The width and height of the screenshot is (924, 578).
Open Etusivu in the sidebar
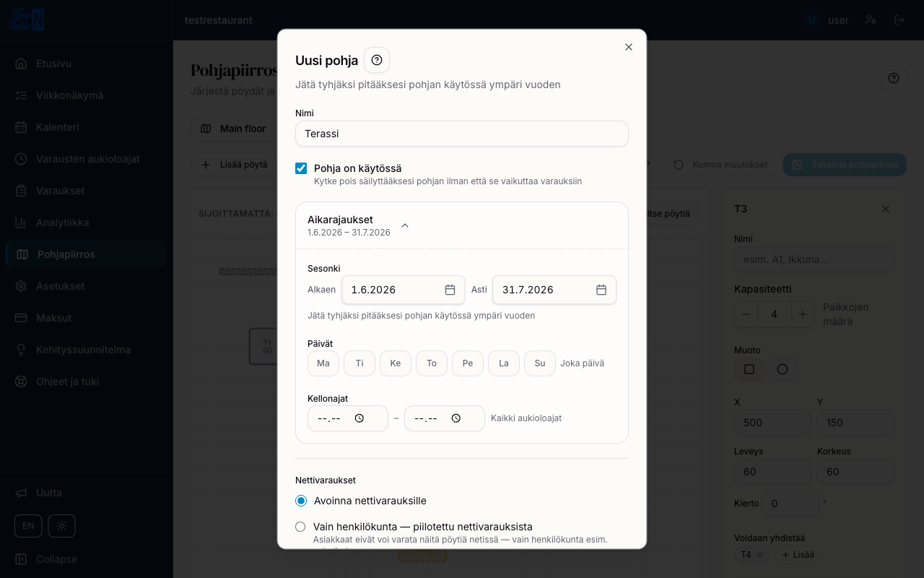[87, 64]
